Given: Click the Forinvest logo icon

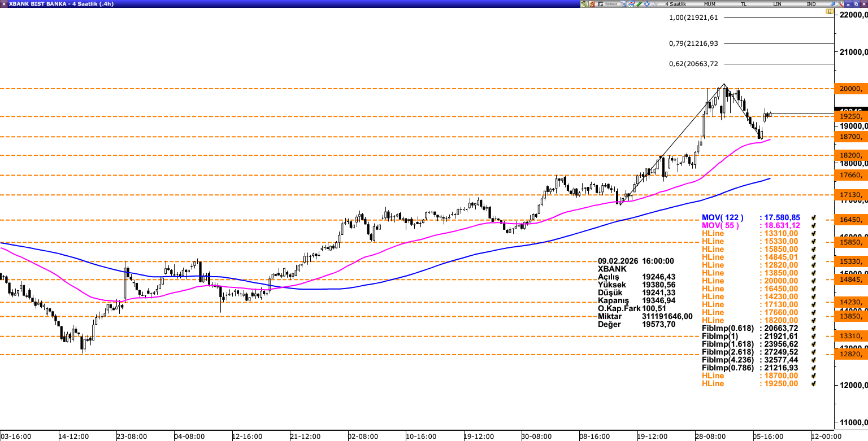Looking at the screenshot, I should click(x=607, y=4).
